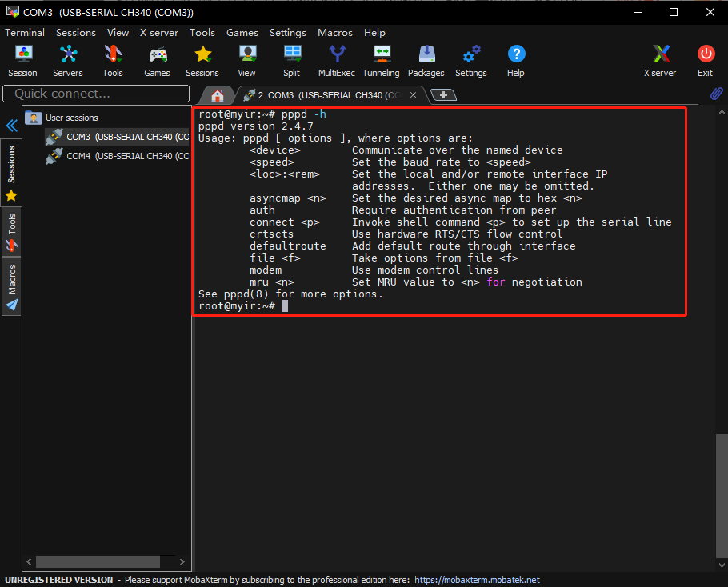
Task: Open the Settings menu in menu bar
Action: click(288, 33)
